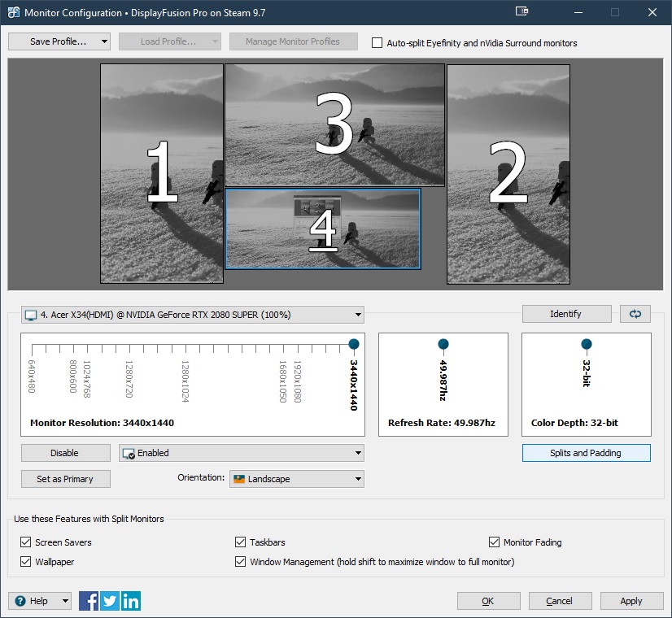
Task: Select monitor 1 thumbnail in layout preview
Action: pos(161,173)
